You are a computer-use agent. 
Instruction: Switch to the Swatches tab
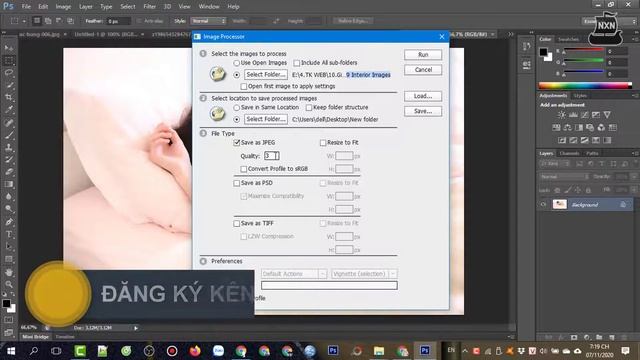568,39
